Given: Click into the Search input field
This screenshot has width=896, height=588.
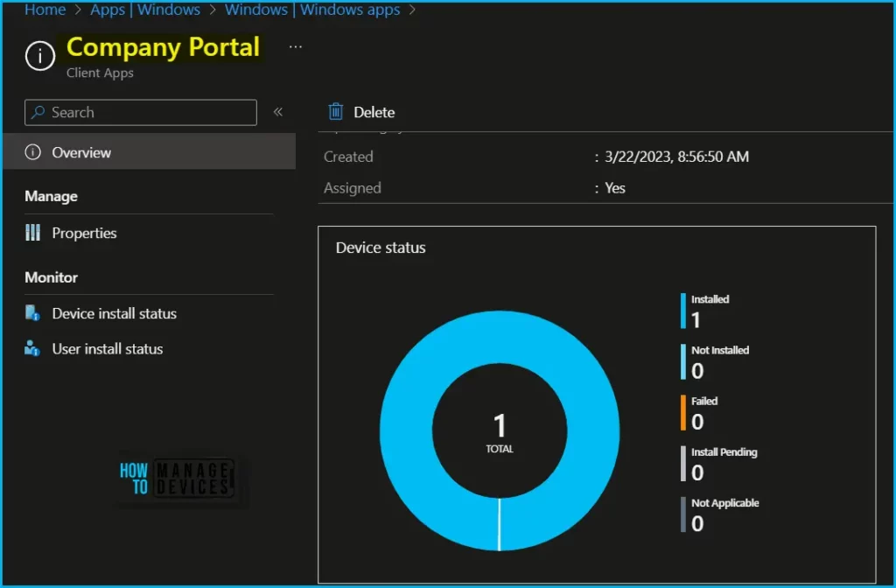Looking at the screenshot, I should pyautogui.click(x=141, y=112).
